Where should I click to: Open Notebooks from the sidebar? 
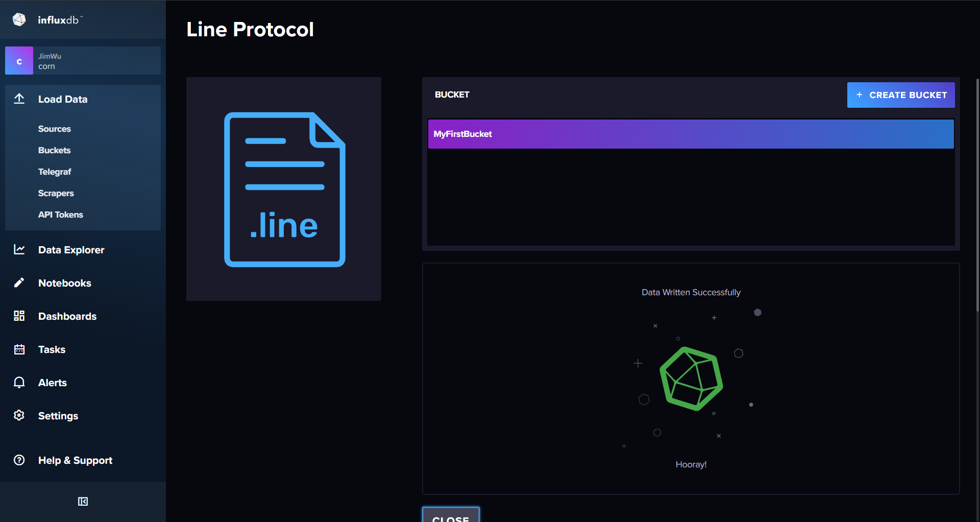65,283
